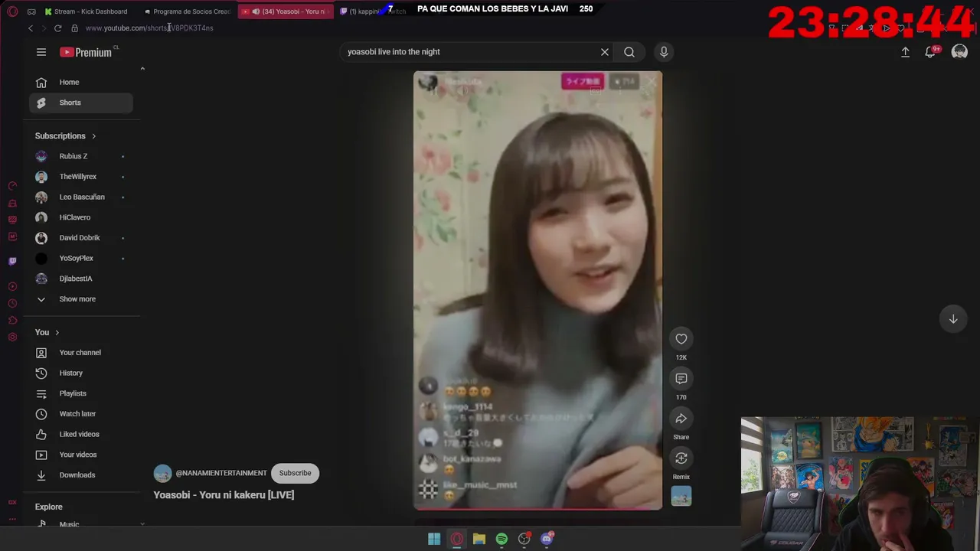Open HiClavero channel
This screenshot has width=980, height=551.
(x=81, y=217)
